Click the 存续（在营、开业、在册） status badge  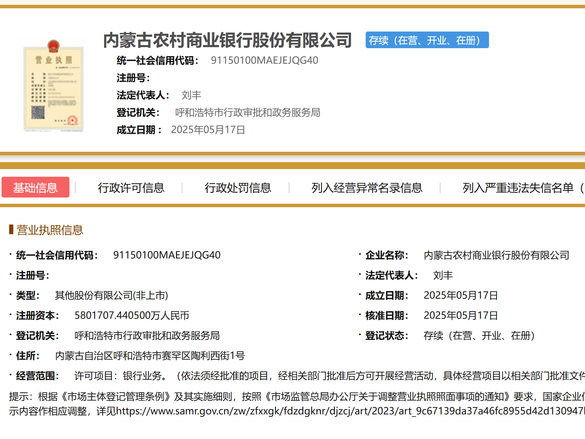[427, 40]
